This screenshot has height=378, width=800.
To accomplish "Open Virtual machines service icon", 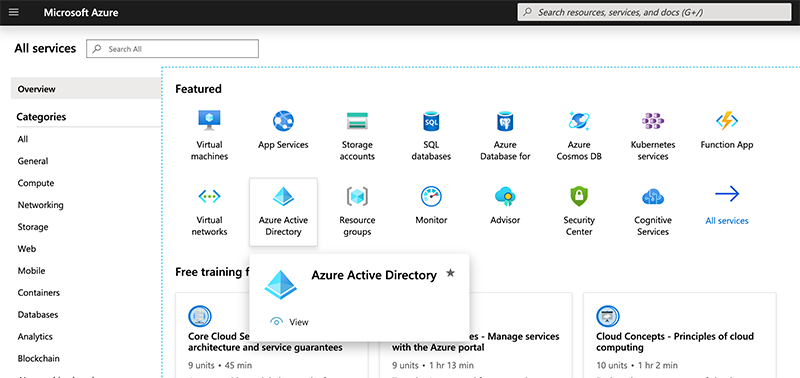I will tap(209, 121).
